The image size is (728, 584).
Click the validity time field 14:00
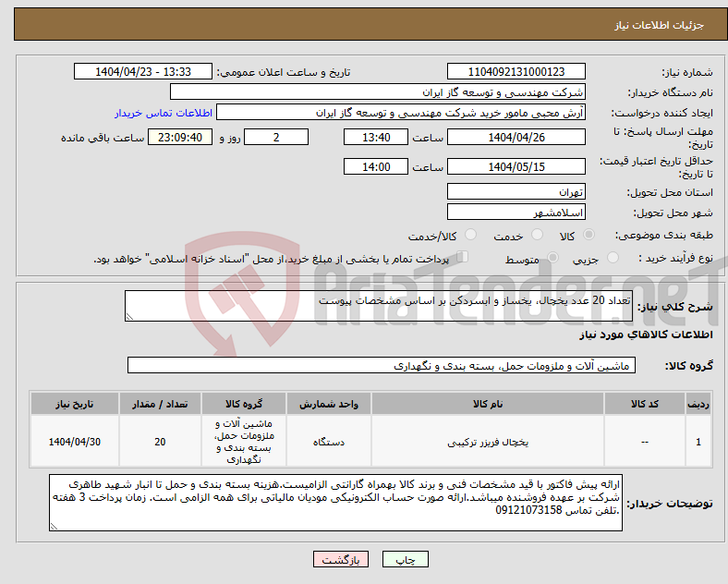click(x=376, y=166)
